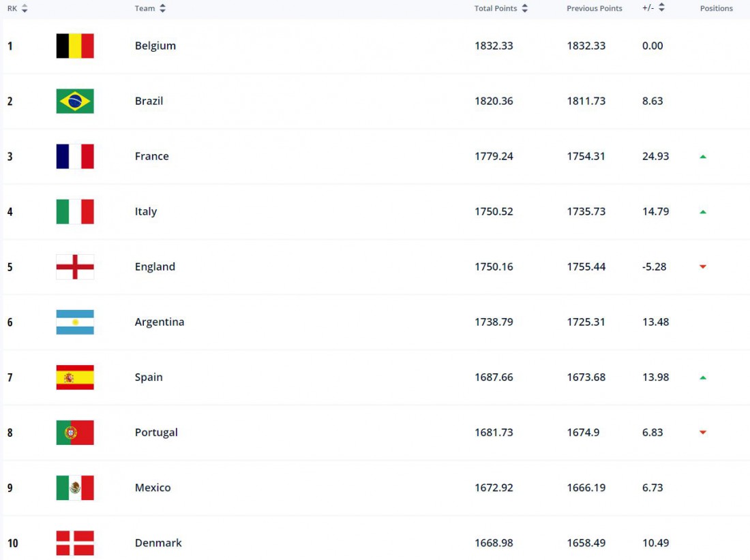Image resolution: width=750 pixels, height=560 pixels.
Task: Sort by Team column arrows
Action: pyautogui.click(x=163, y=8)
